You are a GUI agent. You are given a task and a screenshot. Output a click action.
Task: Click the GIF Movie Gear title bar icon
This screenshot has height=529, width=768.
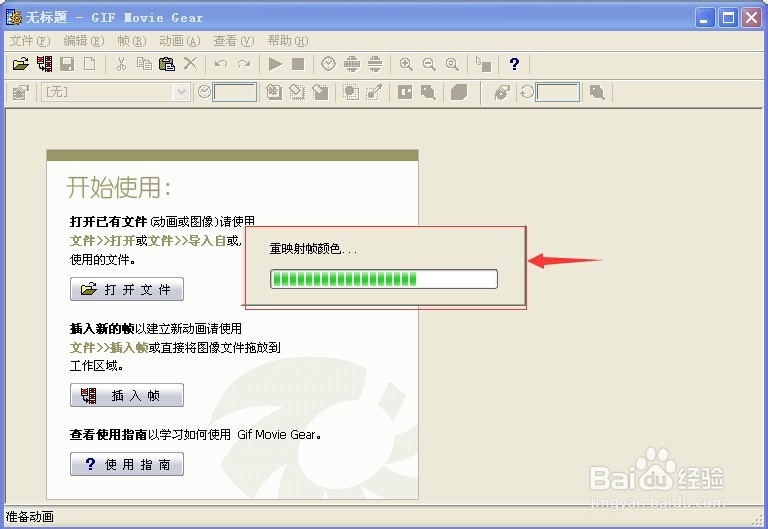(14, 17)
